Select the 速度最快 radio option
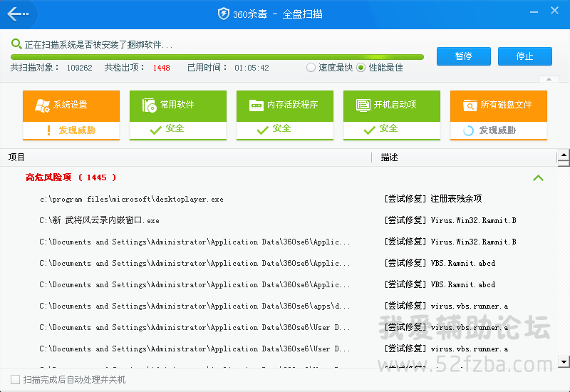Viewport: 570px width, 392px height. 311,68
